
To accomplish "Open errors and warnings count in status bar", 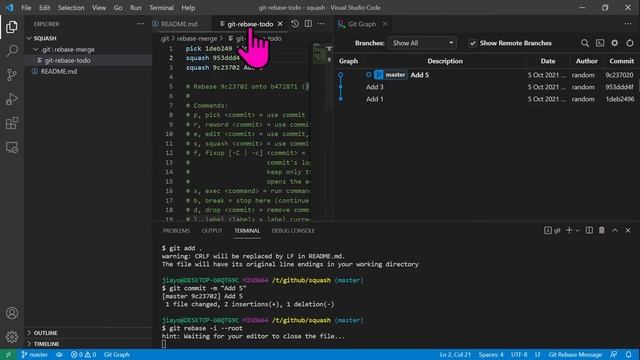I will (83, 354).
